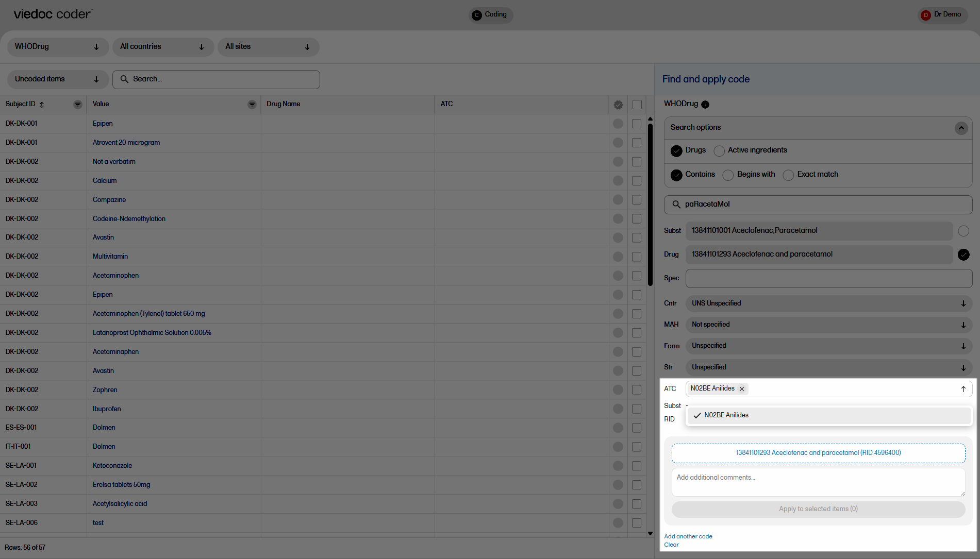Select the Active ingredients radio button
Screen dimensions: 980x559
click(x=719, y=151)
